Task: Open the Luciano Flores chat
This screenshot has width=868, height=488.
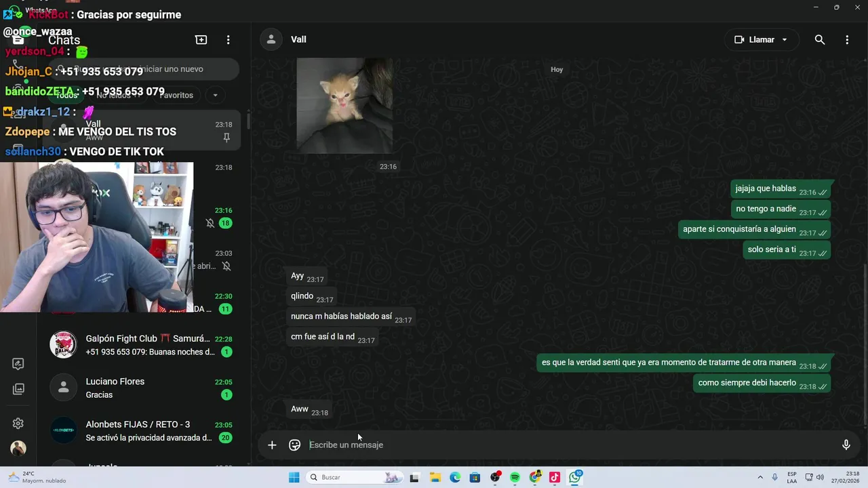Action: [x=142, y=388]
